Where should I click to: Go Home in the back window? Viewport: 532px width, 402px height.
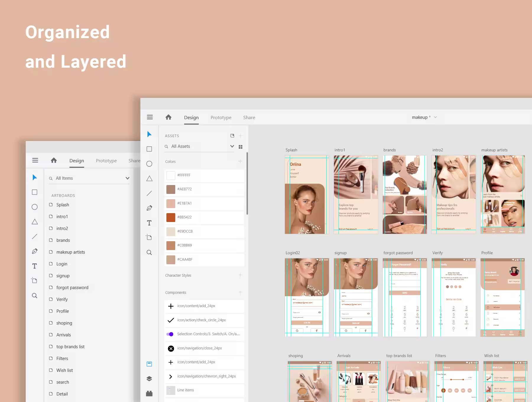click(x=54, y=160)
